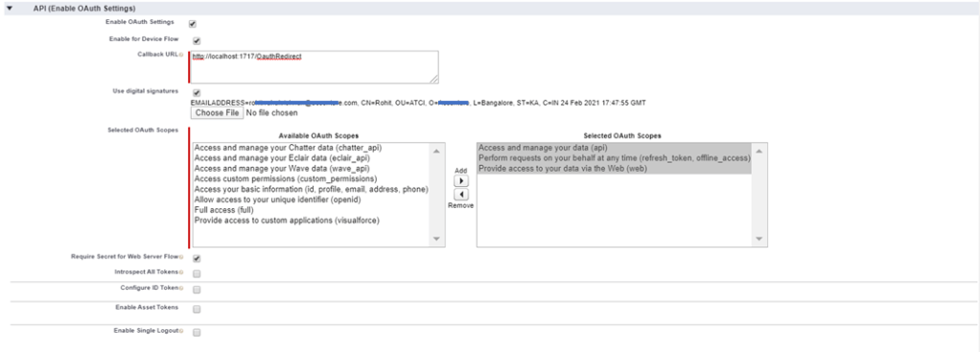This screenshot has height=352, width=980.
Task: Click Choose File button
Action: 217,113
